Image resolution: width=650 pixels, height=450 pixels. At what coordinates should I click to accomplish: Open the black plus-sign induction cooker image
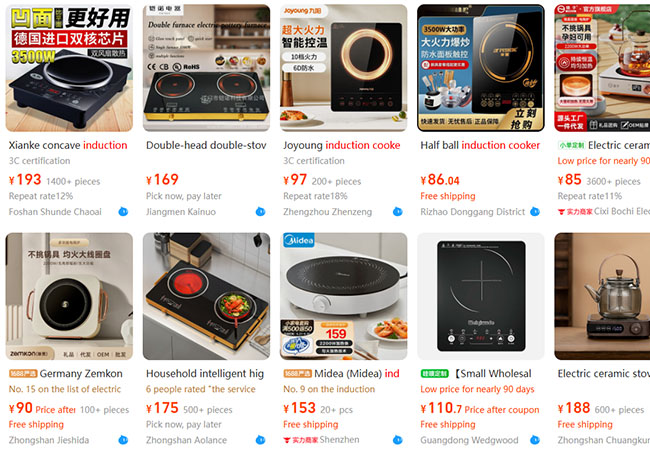click(x=481, y=296)
